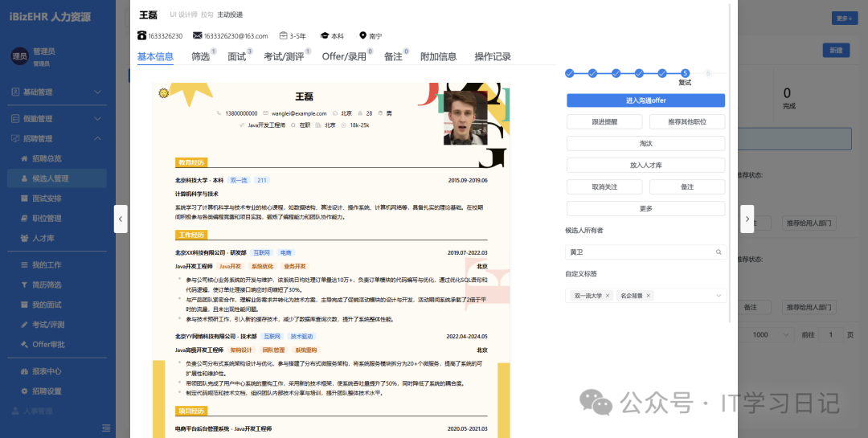Screen dimensions: 868x438
Task: Click the graduation cap icon beside 本科
Action: pos(325,36)
